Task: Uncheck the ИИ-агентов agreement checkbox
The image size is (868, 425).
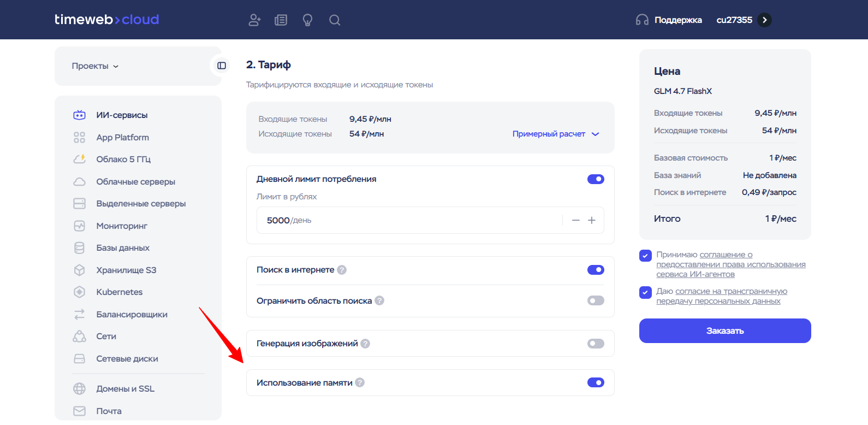Action: pos(645,256)
